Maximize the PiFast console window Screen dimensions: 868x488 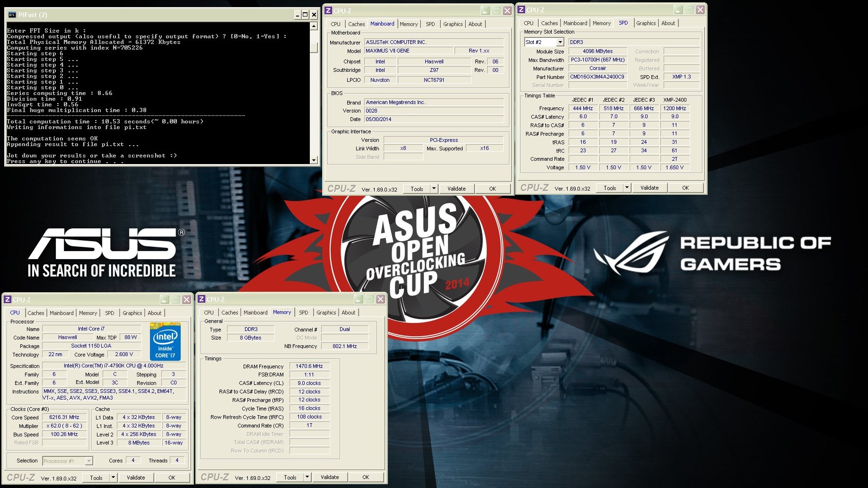pyautogui.click(x=305, y=15)
